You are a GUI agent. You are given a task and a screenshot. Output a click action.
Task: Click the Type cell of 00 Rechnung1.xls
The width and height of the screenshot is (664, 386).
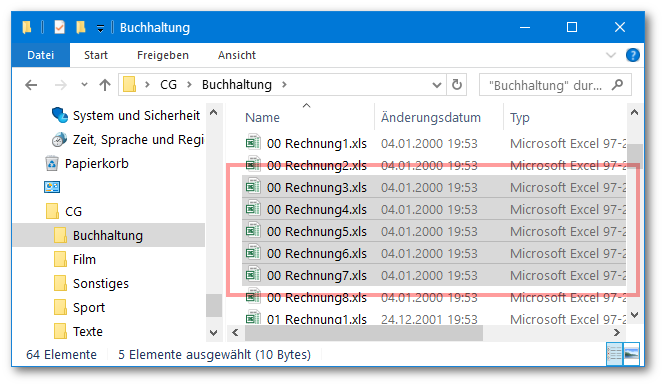(x=567, y=144)
